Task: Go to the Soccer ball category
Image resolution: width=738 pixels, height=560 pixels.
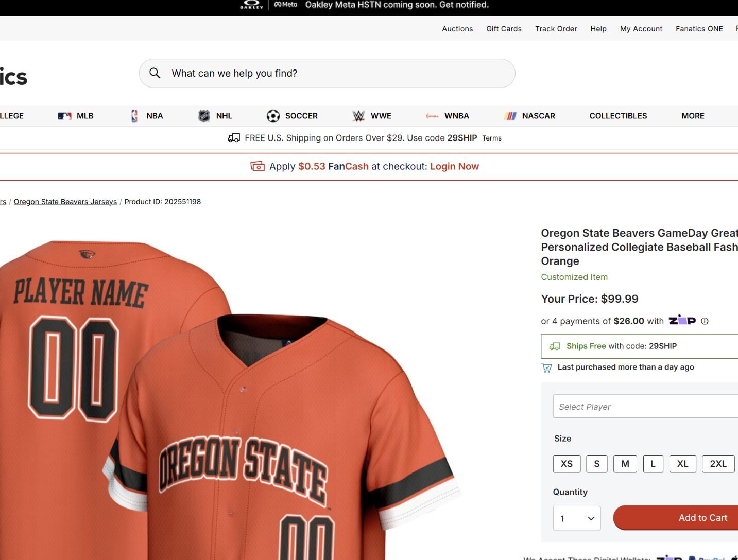Action: point(273,116)
